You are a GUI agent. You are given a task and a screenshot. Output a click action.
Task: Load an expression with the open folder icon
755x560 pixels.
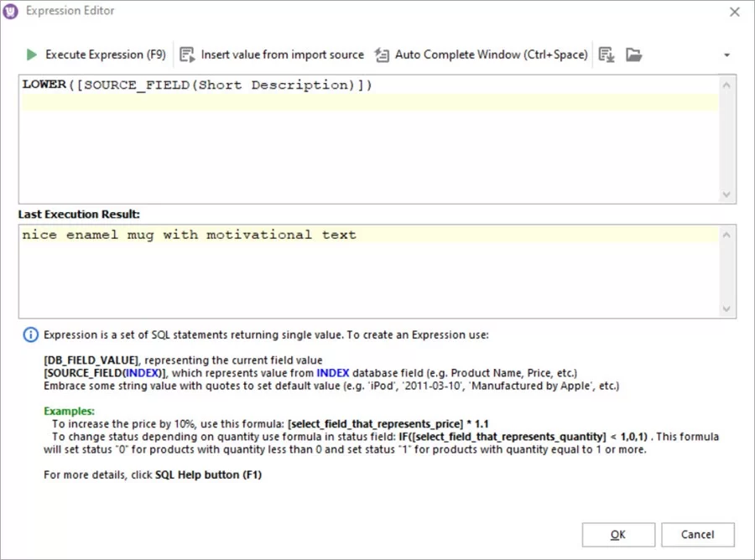pos(634,54)
